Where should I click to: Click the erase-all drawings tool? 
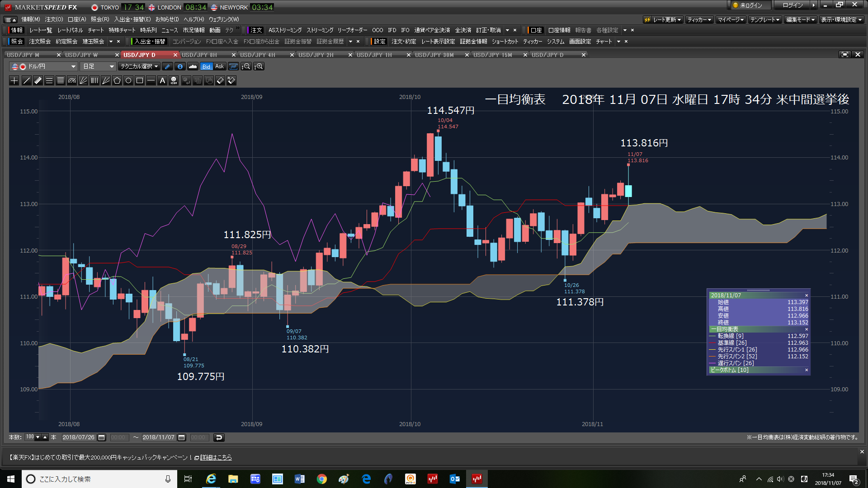pyautogui.click(x=231, y=80)
